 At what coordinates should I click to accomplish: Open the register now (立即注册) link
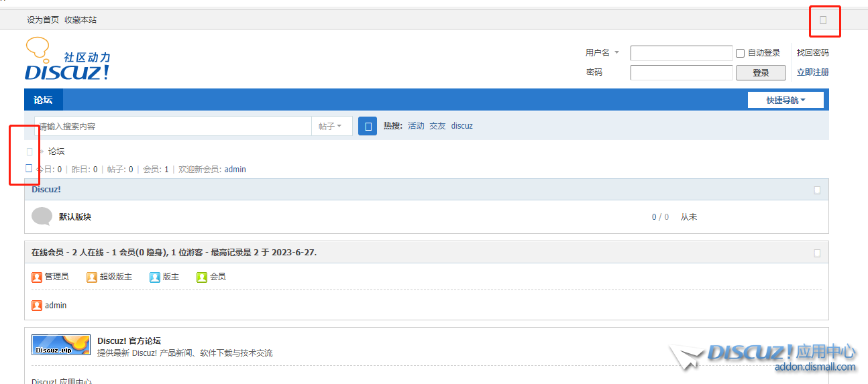pyautogui.click(x=812, y=72)
